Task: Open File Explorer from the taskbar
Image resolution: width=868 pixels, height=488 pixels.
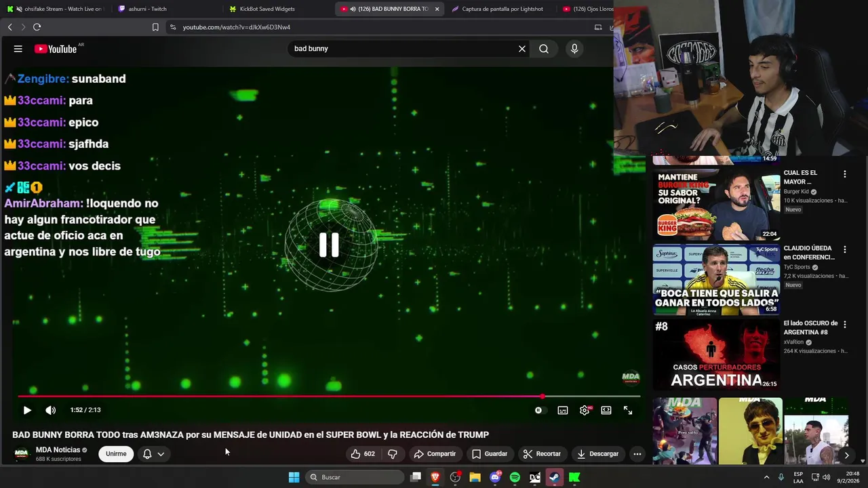Action: tap(475, 477)
